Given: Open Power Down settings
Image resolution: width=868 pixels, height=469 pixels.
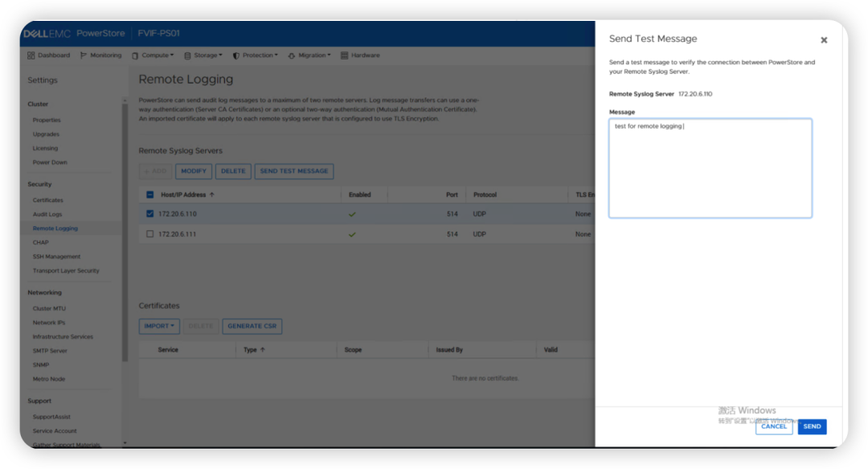Looking at the screenshot, I should (50, 163).
